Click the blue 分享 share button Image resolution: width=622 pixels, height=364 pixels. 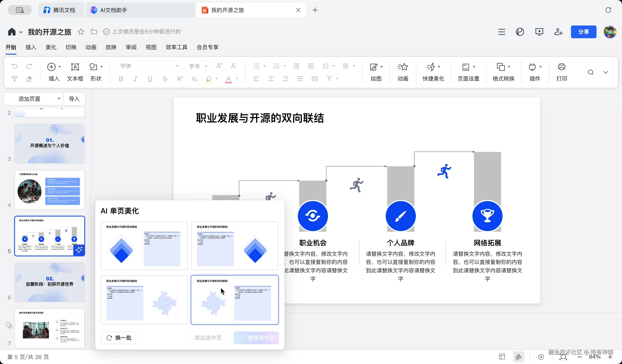coord(583,32)
